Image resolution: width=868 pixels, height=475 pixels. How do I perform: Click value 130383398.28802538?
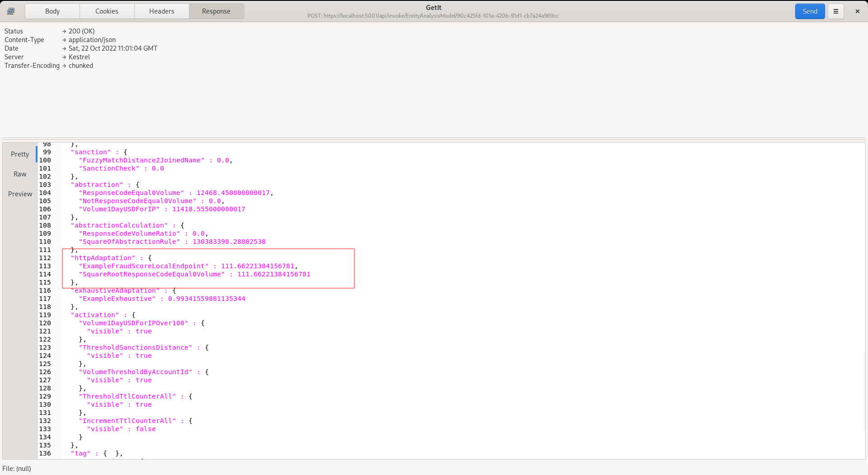(229, 242)
